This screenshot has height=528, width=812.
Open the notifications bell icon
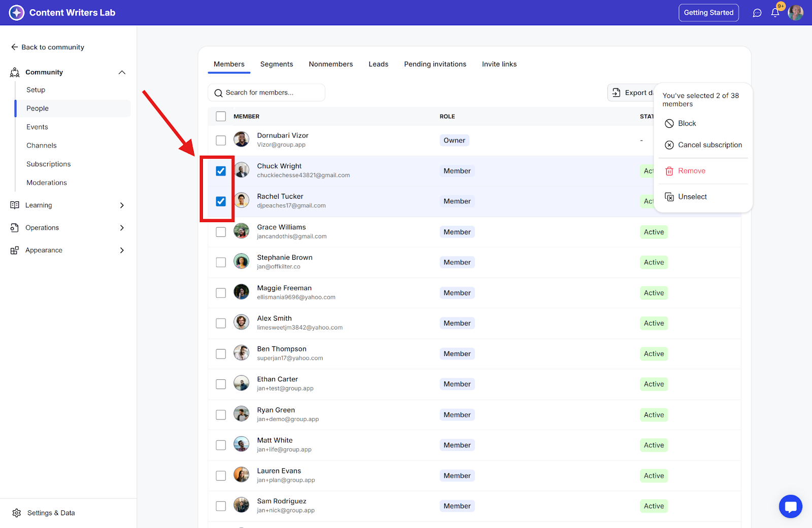pyautogui.click(x=775, y=13)
